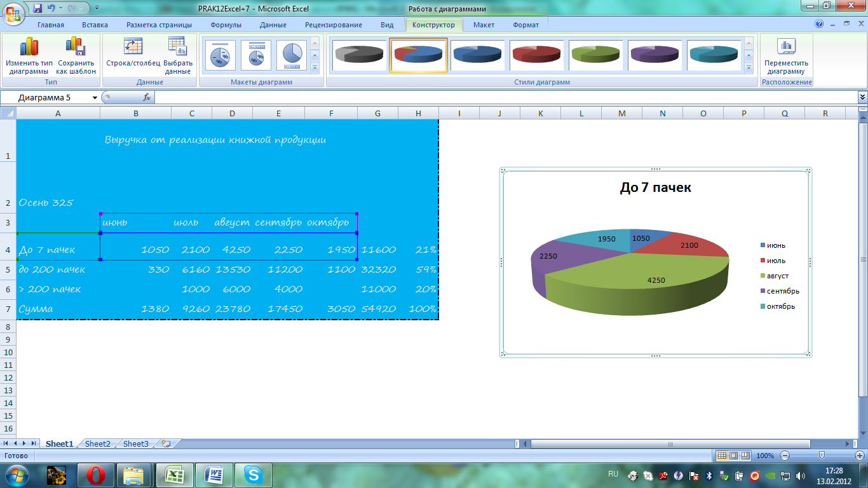Undo last action in quick access toolbar

pyautogui.click(x=51, y=8)
